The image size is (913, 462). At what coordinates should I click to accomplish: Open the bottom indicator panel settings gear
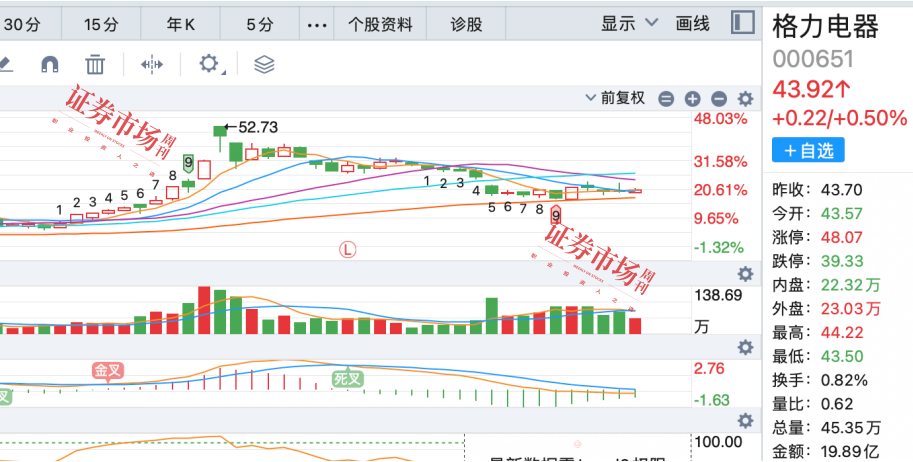[745, 421]
